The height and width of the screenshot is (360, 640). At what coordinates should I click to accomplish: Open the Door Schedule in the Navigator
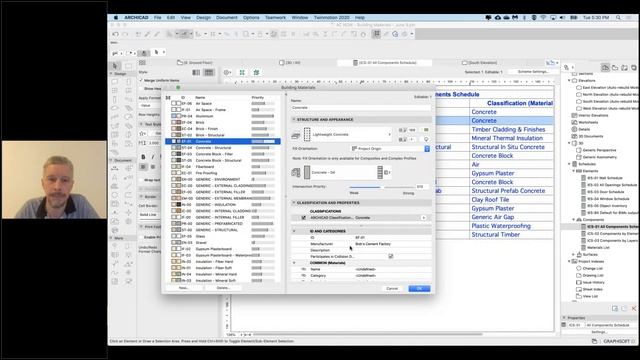605,192
